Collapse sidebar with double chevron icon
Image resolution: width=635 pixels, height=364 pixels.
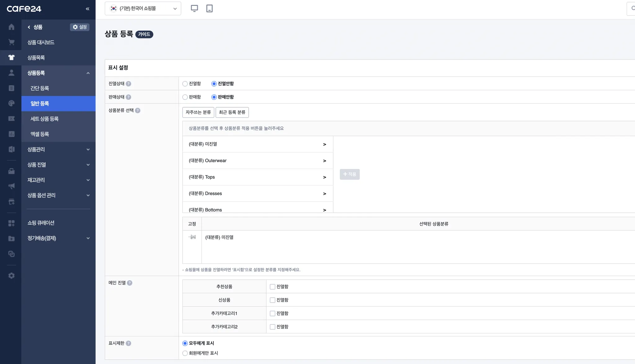pyautogui.click(x=87, y=9)
